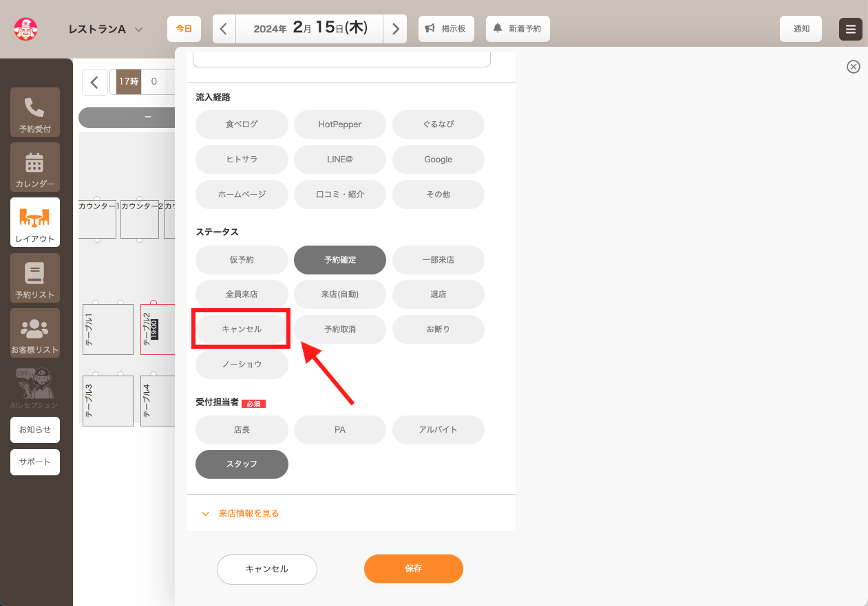This screenshot has width=868, height=606.
Task: Select 食べログ as inflow route
Action: (x=242, y=124)
